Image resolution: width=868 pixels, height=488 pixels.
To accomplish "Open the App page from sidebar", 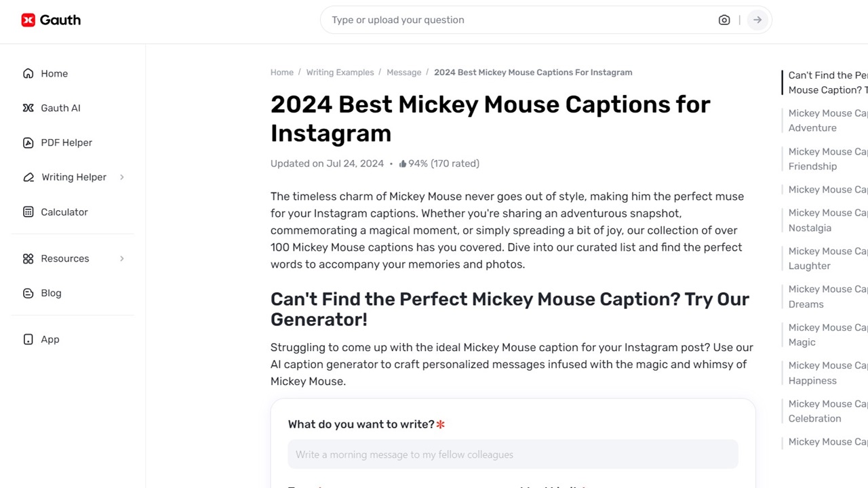I will tap(50, 339).
